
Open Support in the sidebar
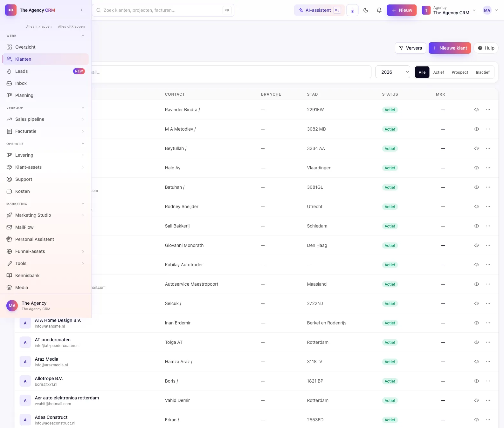(x=45, y=179)
